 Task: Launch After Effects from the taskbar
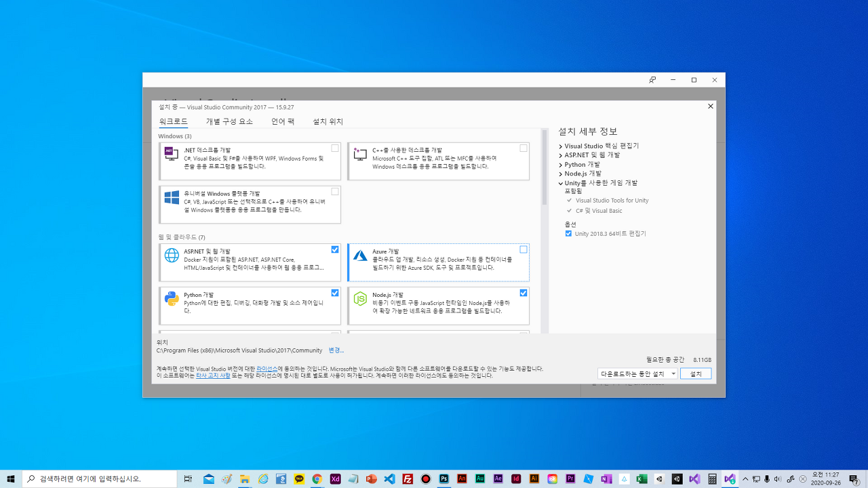pos(498,479)
